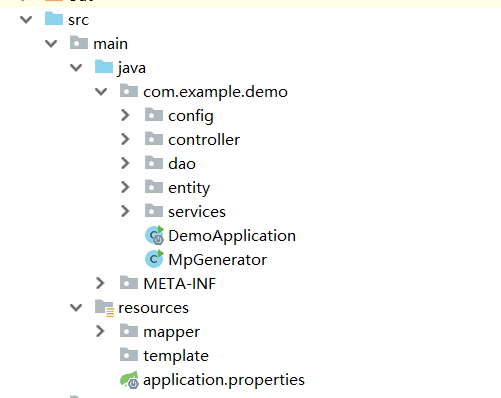
Task: Click the dao package icon
Action: 154,163
